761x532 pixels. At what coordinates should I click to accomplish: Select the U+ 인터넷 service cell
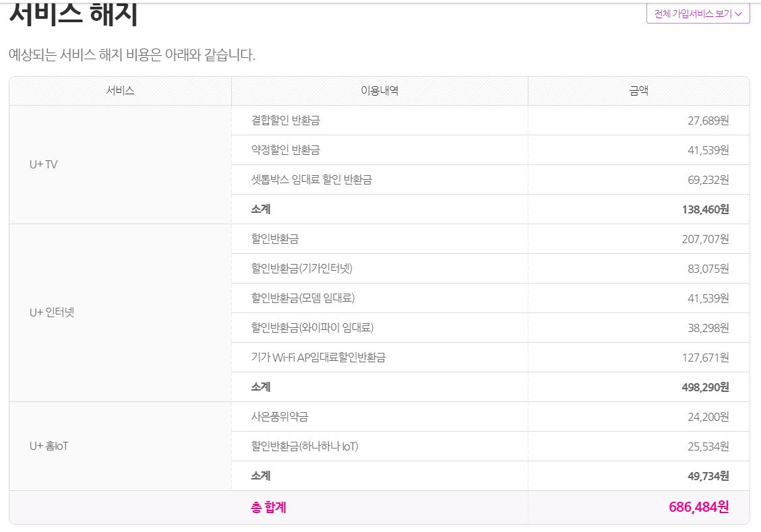click(52, 312)
